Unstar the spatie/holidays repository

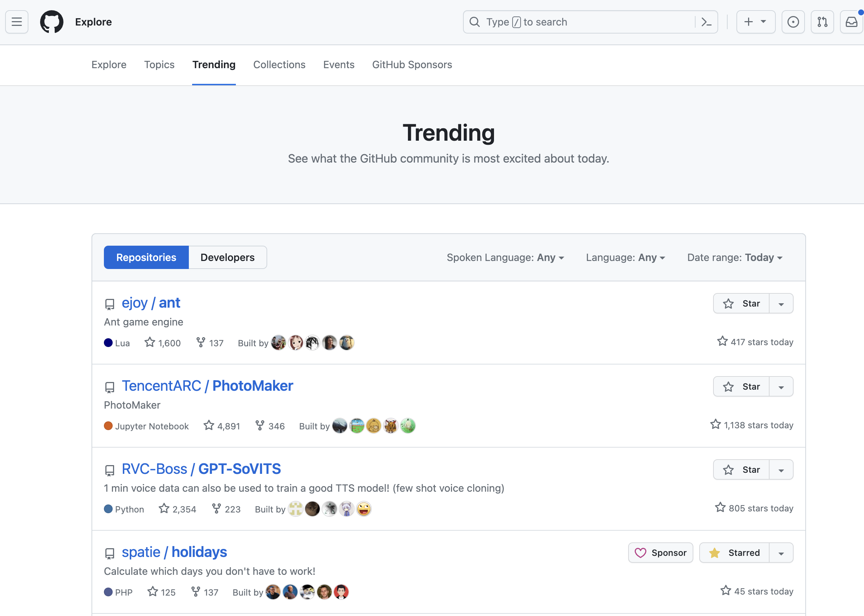coord(734,553)
